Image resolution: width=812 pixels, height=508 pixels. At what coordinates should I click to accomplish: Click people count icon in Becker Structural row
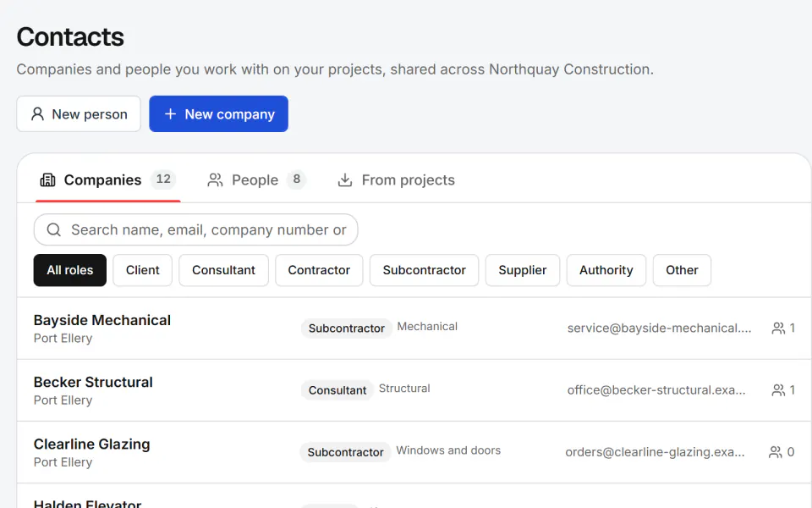[778, 389]
